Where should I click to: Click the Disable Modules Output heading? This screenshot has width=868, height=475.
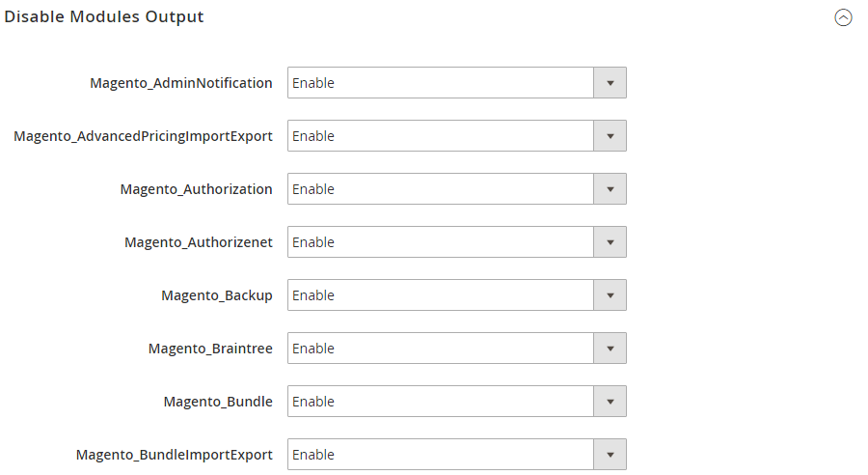[104, 16]
